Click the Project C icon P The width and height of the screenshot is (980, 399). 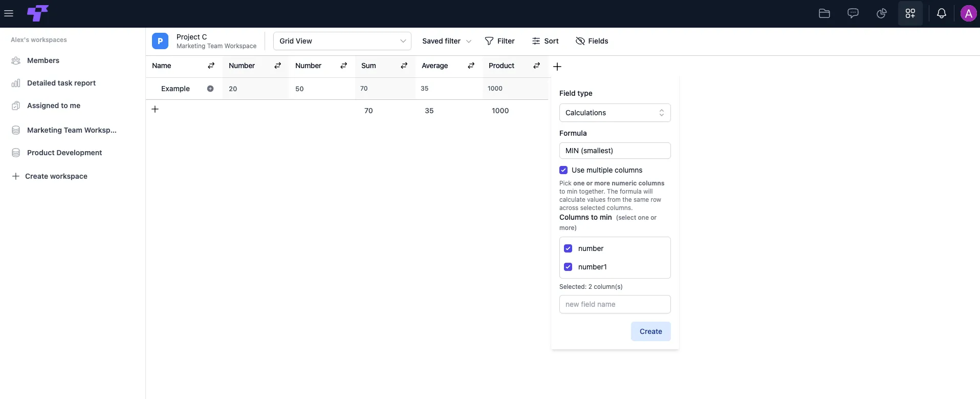click(x=160, y=41)
